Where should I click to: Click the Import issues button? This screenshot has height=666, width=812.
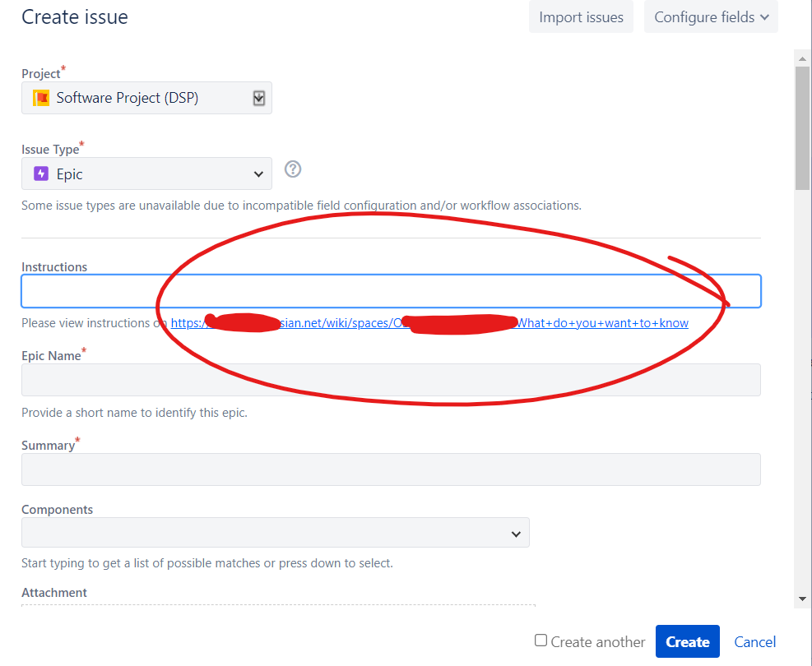click(581, 17)
